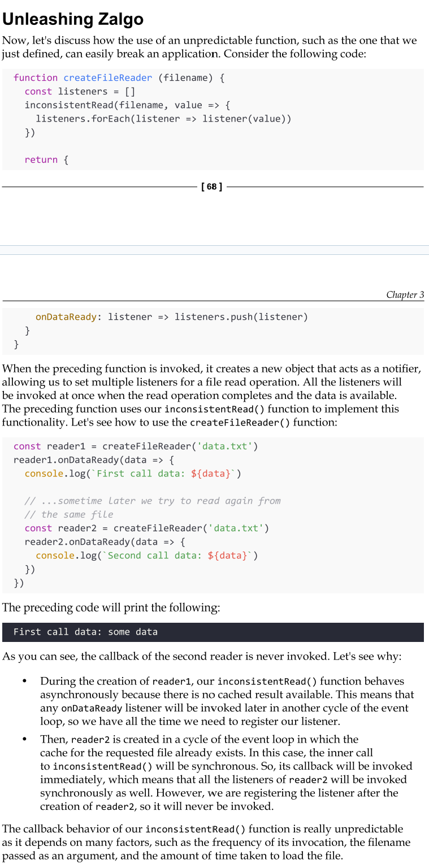Click the text 'creation of reader2, so it will never be invoked.'
Viewport: 429px width, 868px height.
(x=157, y=806)
